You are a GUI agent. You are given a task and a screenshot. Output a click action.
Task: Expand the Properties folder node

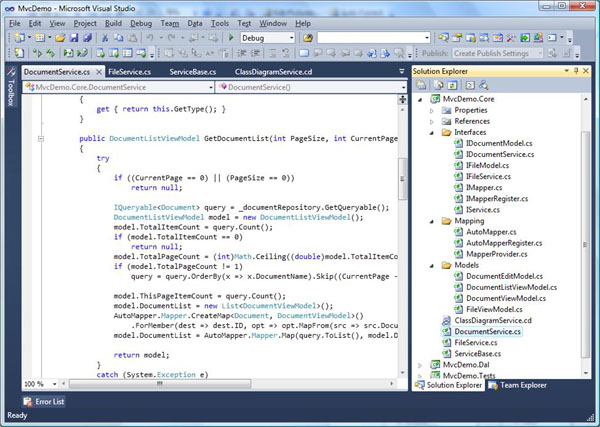point(432,110)
